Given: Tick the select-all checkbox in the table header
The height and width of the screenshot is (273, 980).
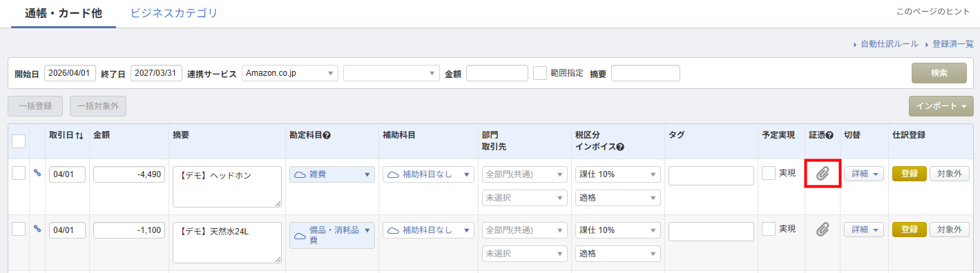Looking at the screenshot, I should [x=19, y=141].
